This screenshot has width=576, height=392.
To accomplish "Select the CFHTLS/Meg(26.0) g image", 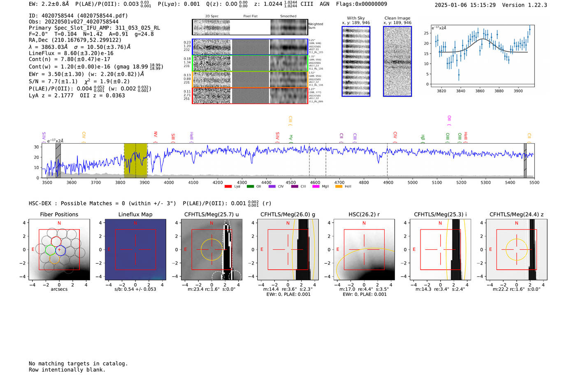I will (x=288, y=250).
